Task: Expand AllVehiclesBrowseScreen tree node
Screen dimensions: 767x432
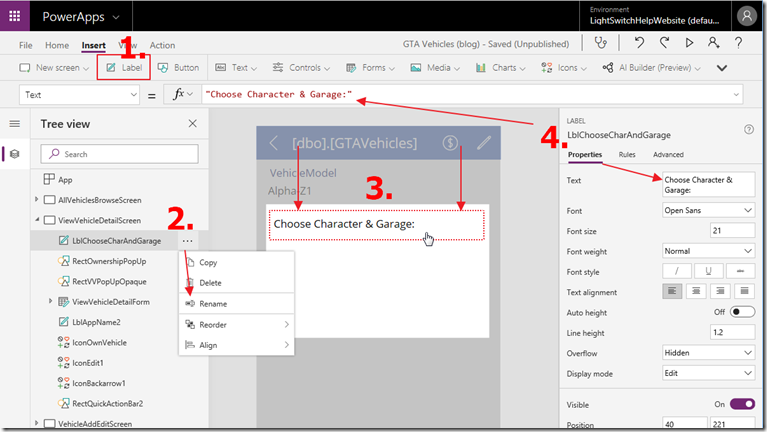Action: pyautogui.click(x=37, y=200)
